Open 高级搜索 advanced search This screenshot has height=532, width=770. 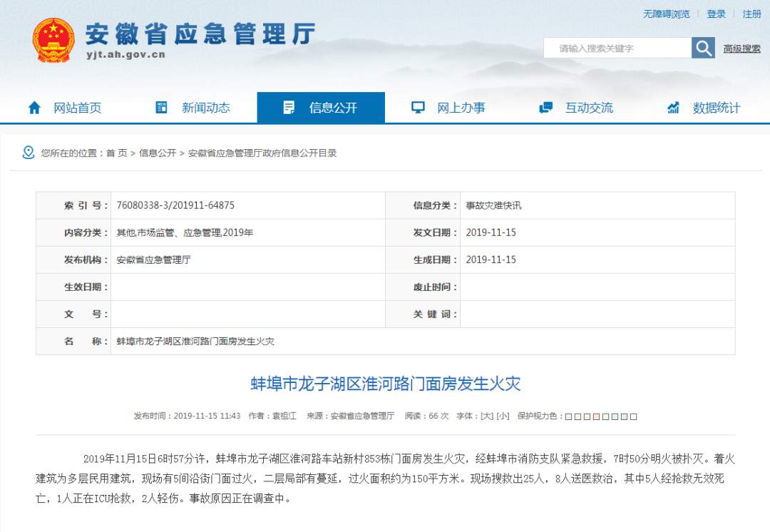pos(741,47)
